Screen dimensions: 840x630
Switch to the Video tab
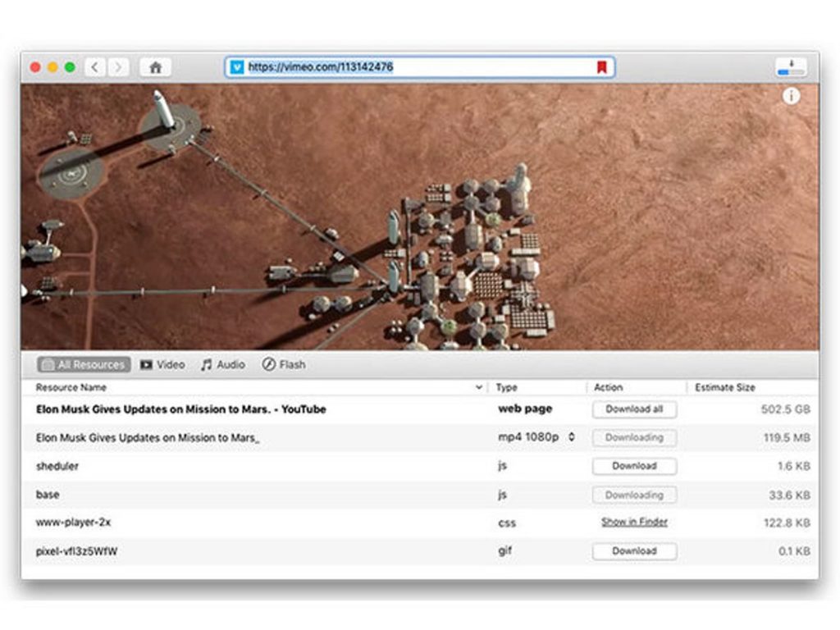coord(162,364)
